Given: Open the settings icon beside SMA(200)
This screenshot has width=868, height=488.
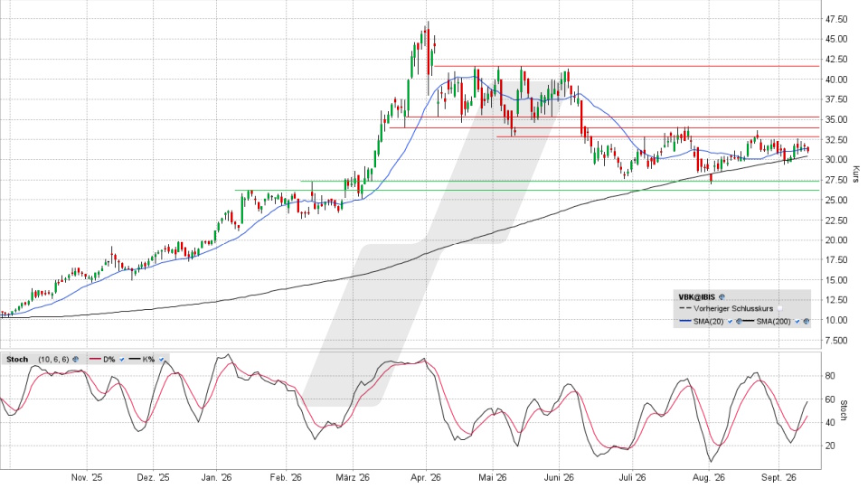Looking at the screenshot, I should point(806,321).
